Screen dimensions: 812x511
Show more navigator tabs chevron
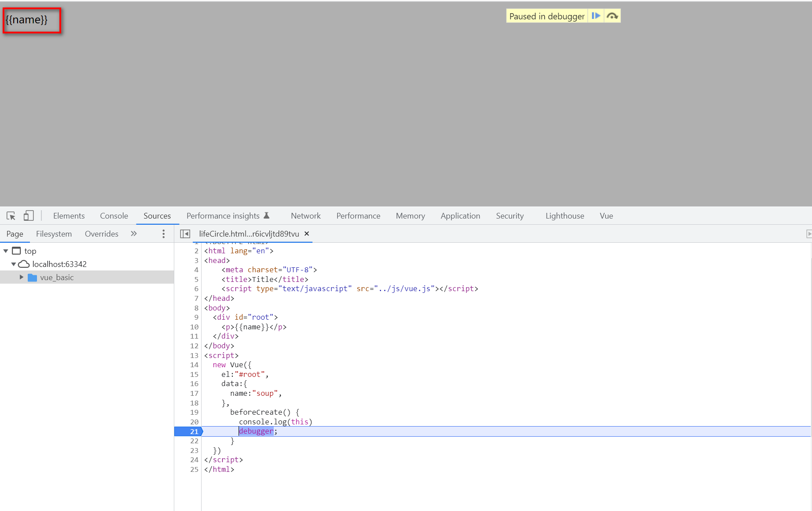pos(134,234)
